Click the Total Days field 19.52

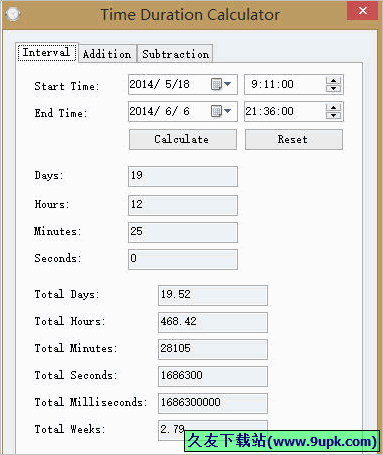tap(213, 295)
